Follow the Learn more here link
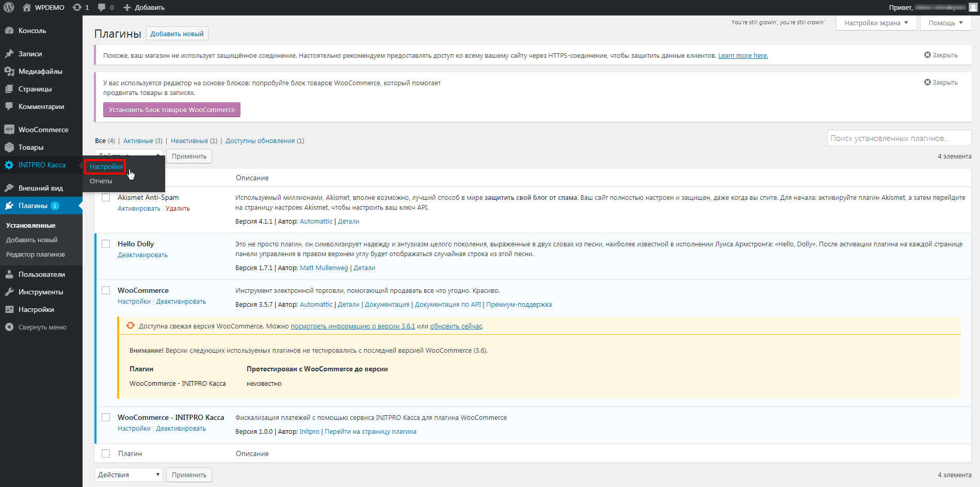980x487 pixels. pyautogui.click(x=743, y=55)
